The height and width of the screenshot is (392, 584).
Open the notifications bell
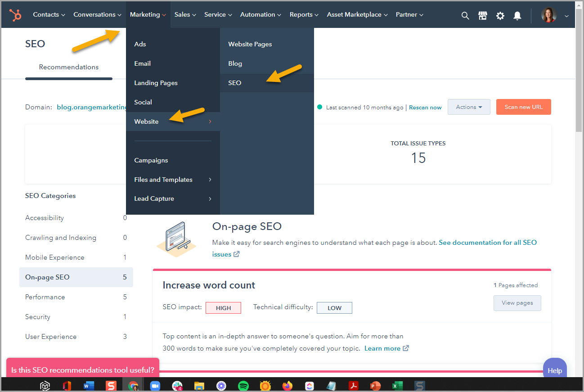[517, 16]
